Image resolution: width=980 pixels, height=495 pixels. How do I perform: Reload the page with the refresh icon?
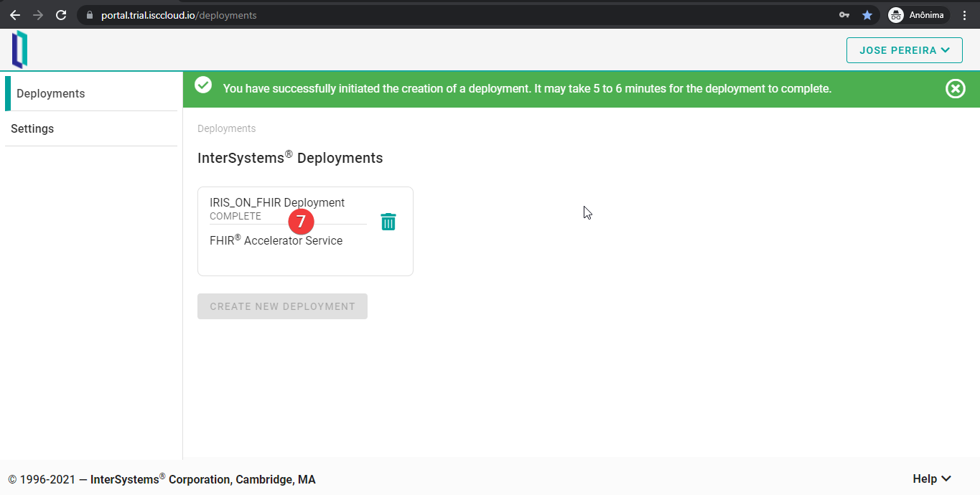[61, 15]
